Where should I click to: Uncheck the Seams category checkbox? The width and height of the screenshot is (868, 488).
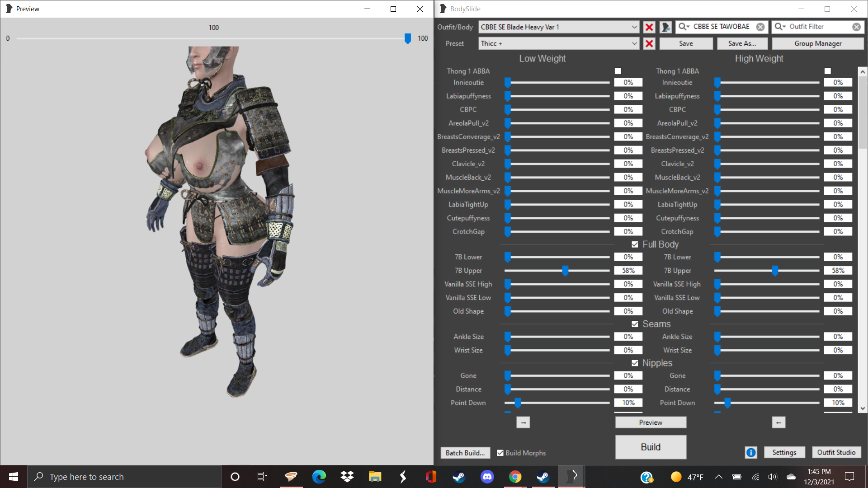635,324
